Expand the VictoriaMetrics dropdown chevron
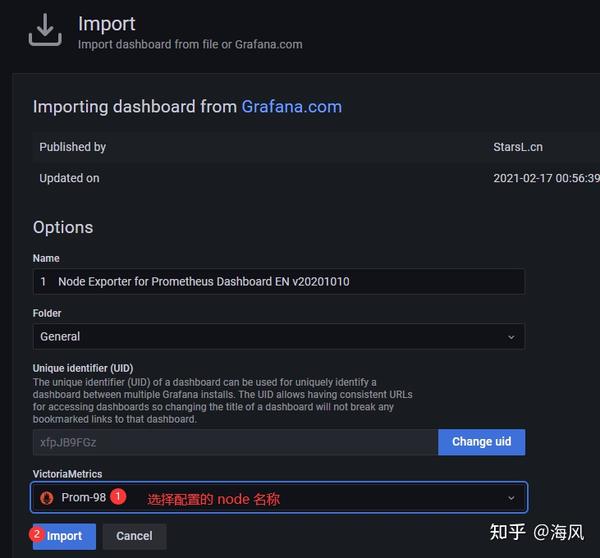The height and width of the screenshot is (558, 600). tap(511, 498)
